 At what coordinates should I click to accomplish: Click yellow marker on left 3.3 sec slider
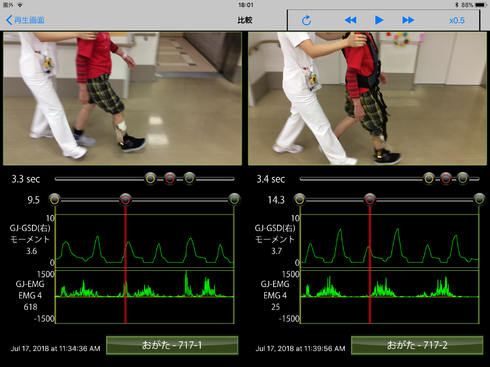pos(150,179)
